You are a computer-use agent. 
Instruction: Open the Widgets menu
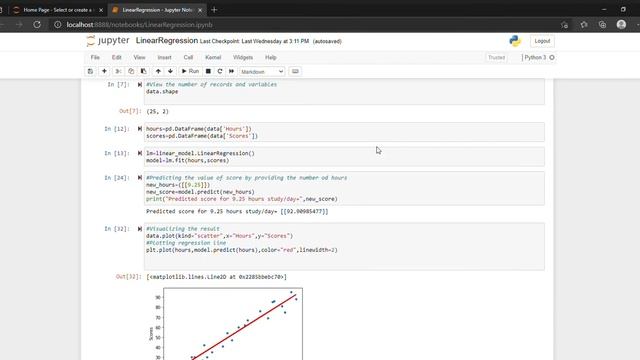tap(243, 58)
